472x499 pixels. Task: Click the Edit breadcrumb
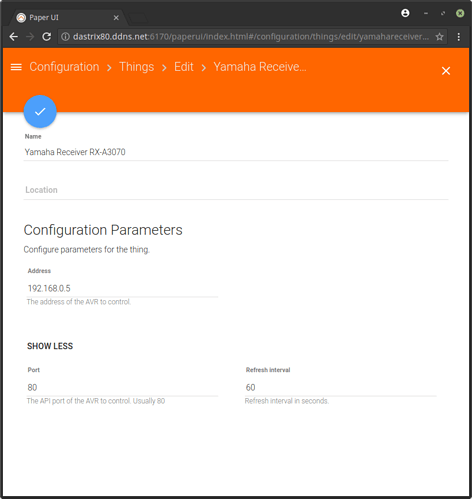(184, 67)
